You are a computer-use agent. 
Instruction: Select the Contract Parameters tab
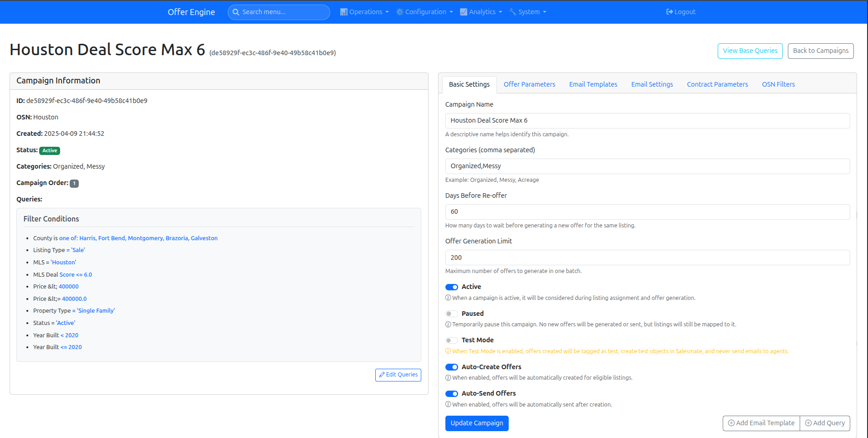[x=717, y=84]
